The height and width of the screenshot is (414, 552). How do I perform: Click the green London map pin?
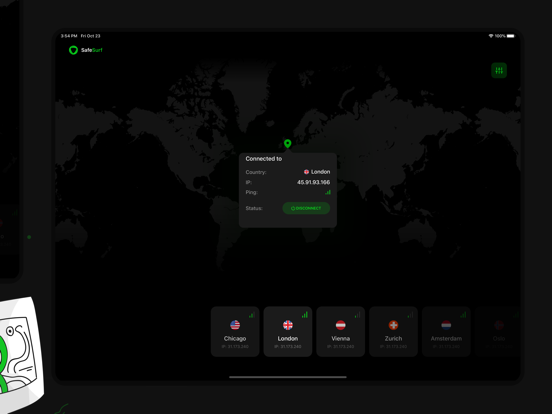pyautogui.click(x=288, y=144)
